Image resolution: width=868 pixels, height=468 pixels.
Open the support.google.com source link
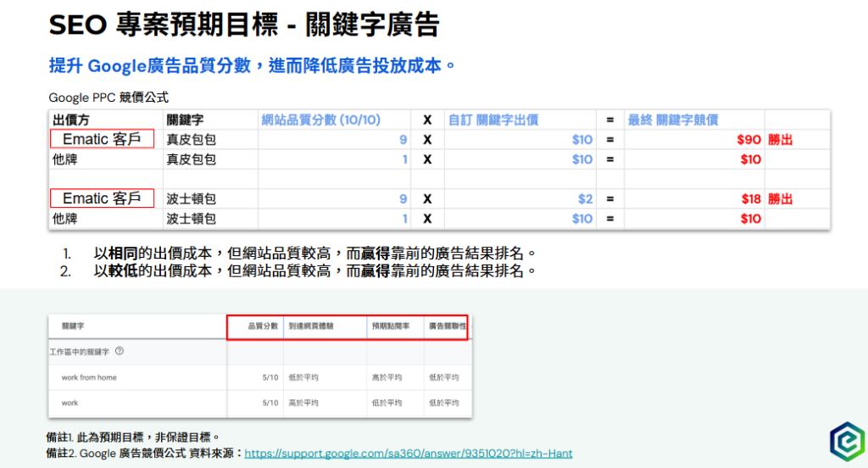[x=409, y=454]
